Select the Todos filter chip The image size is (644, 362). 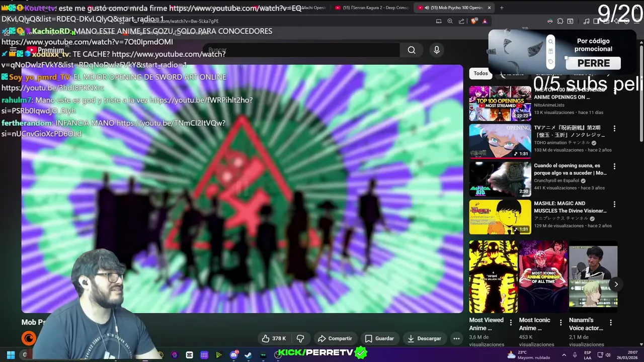tap(480, 73)
